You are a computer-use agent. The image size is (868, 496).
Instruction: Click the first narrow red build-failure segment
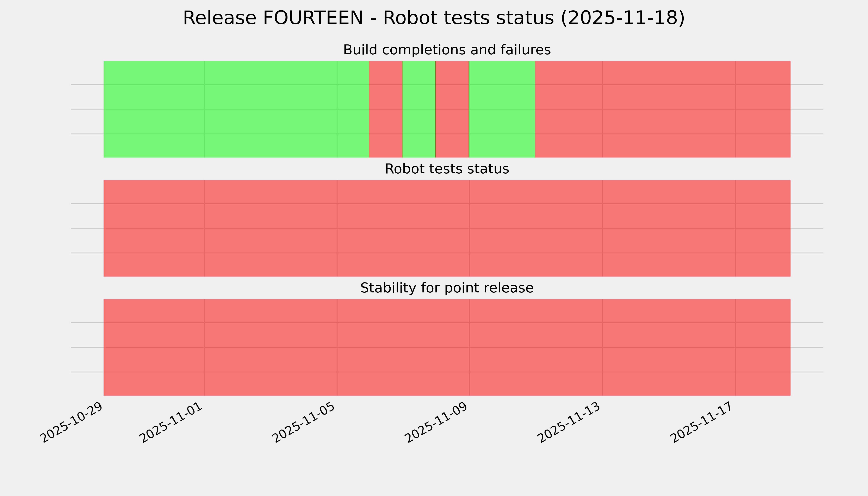tap(386, 109)
